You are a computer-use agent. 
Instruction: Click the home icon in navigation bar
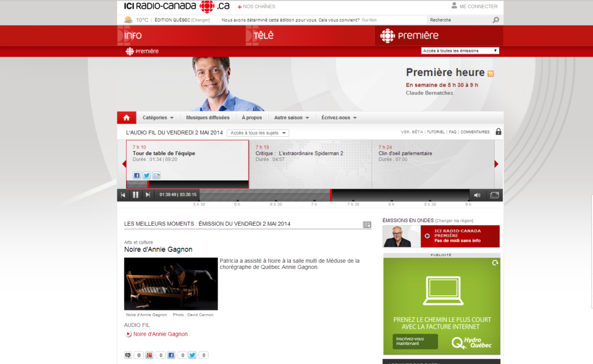(x=127, y=118)
